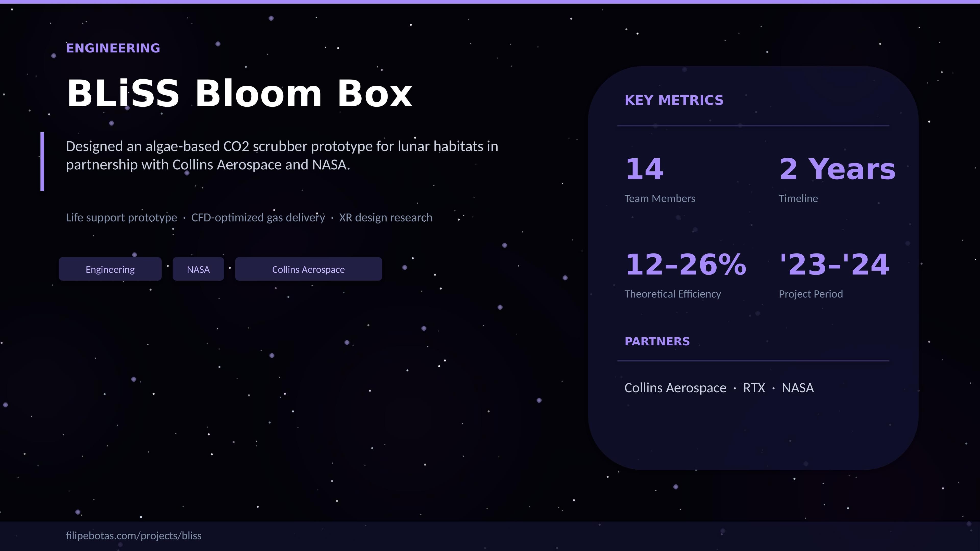The width and height of the screenshot is (980, 551).
Task: Select the '23–'24 project period value
Action: tap(834, 265)
